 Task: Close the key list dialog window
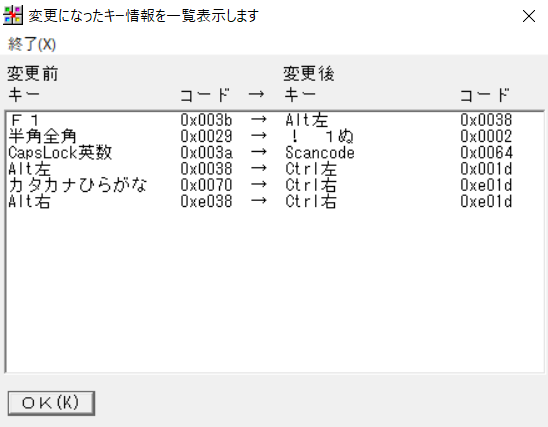coord(529,16)
